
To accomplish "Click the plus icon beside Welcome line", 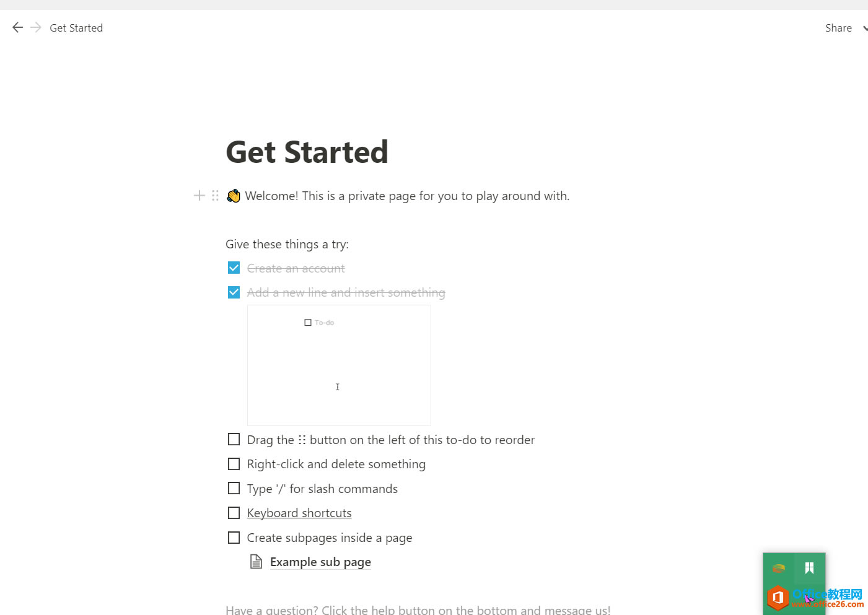I will [199, 196].
